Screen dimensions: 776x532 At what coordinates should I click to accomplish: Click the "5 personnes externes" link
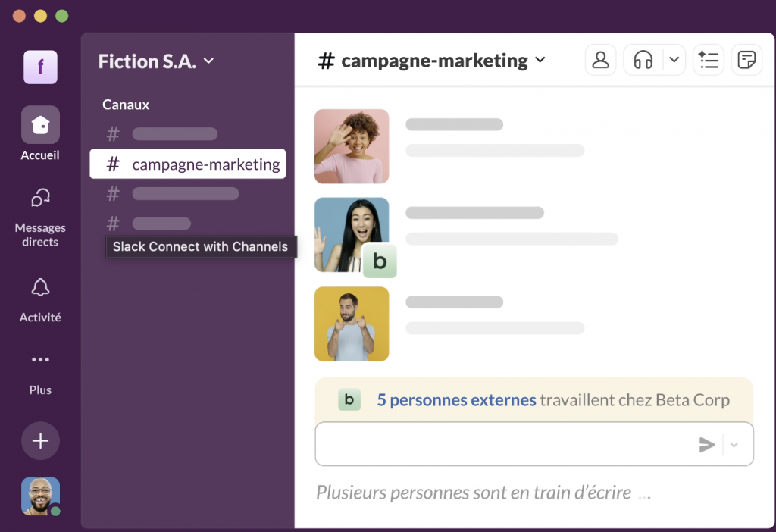coord(456,400)
